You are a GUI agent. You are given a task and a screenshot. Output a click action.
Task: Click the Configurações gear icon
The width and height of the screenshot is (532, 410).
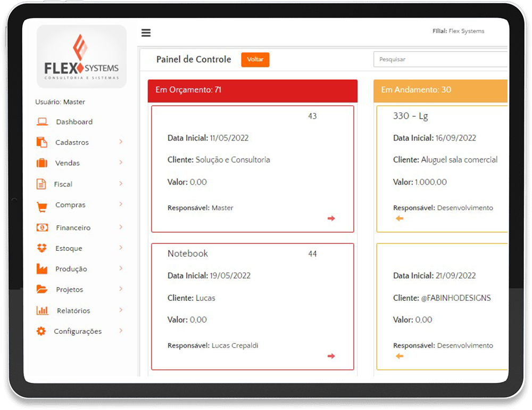click(41, 331)
